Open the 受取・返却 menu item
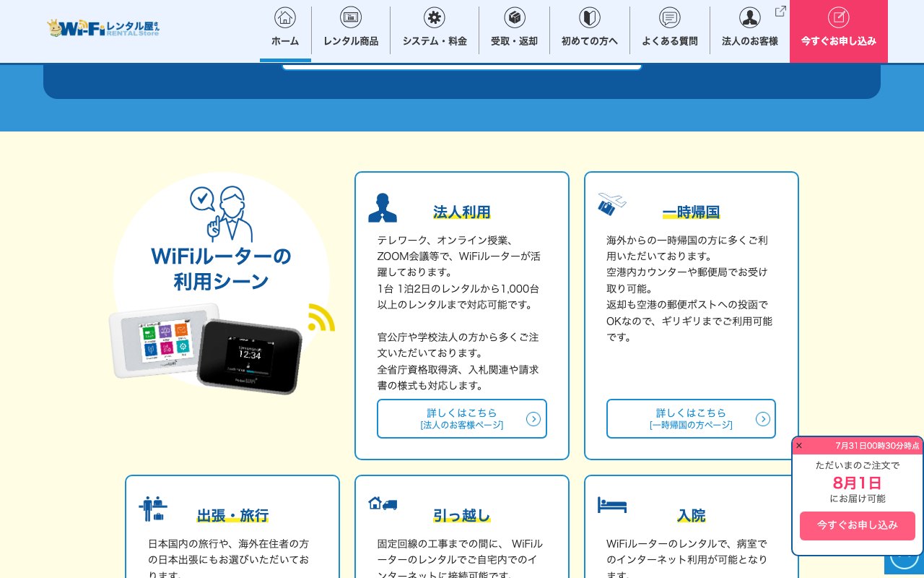Viewport: 924px width, 578px height. (514, 32)
